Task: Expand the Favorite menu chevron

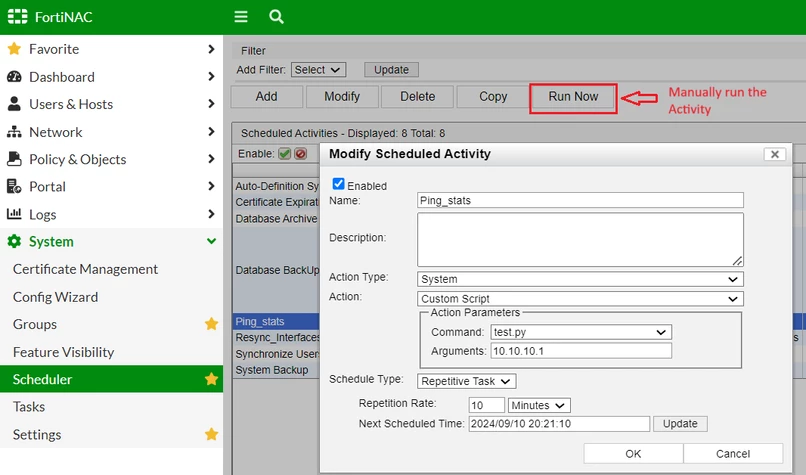Action: [211, 49]
